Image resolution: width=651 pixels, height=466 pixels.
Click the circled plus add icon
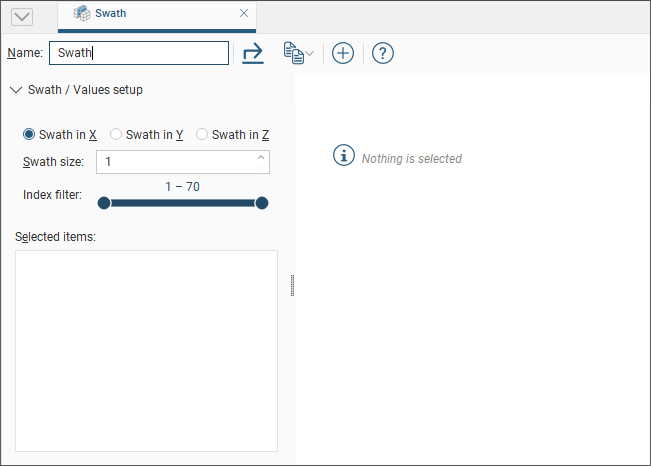coord(343,53)
